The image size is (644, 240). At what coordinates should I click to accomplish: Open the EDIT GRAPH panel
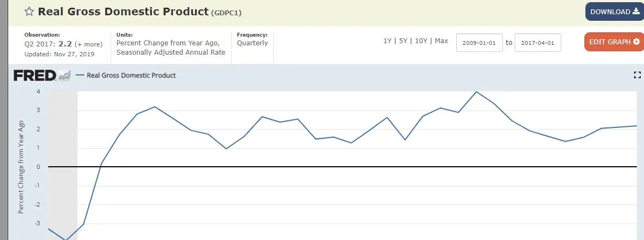coord(614,42)
